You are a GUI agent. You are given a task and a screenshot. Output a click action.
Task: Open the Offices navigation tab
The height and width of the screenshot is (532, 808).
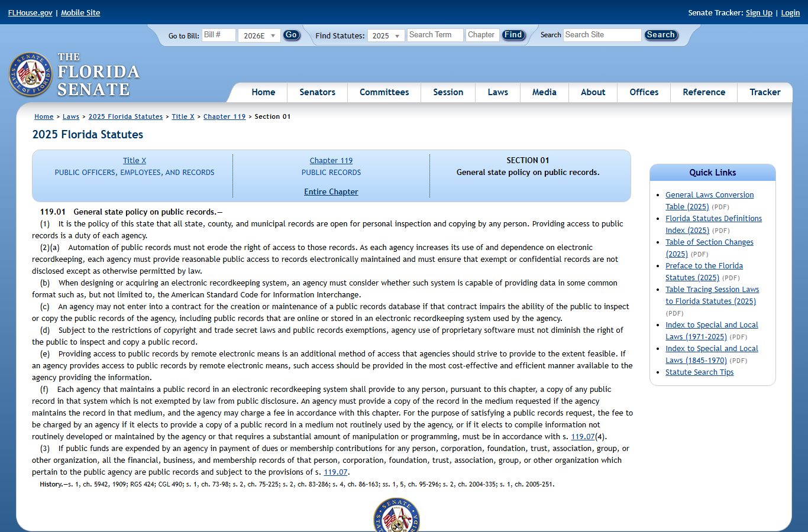[x=644, y=92]
